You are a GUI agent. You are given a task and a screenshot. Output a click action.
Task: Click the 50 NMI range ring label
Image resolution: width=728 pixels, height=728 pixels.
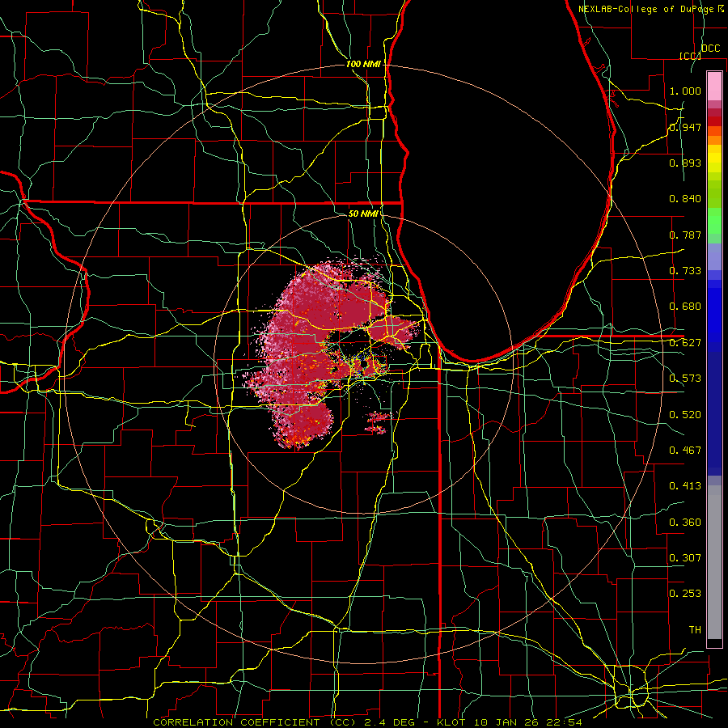363,214
